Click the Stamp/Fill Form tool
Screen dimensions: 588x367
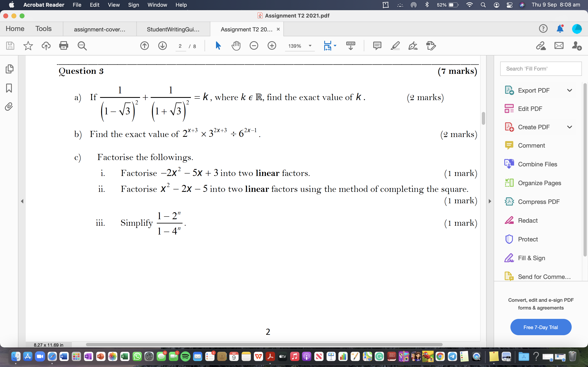click(432, 46)
